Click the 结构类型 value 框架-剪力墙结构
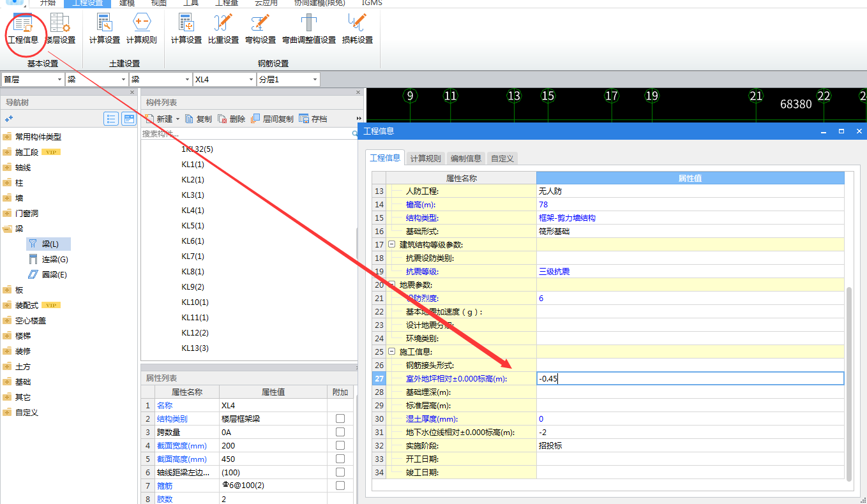867x504 pixels. coord(690,218)
